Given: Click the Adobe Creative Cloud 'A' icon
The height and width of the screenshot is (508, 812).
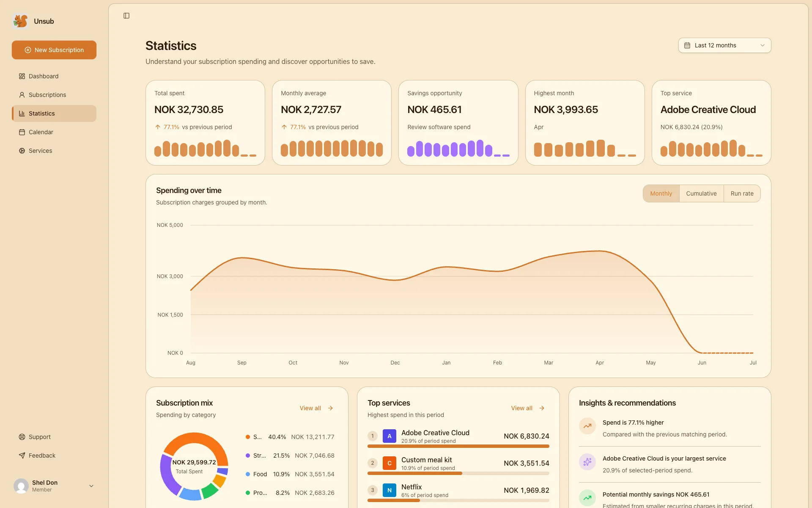Looking at the screenshot, I should 390,436.
